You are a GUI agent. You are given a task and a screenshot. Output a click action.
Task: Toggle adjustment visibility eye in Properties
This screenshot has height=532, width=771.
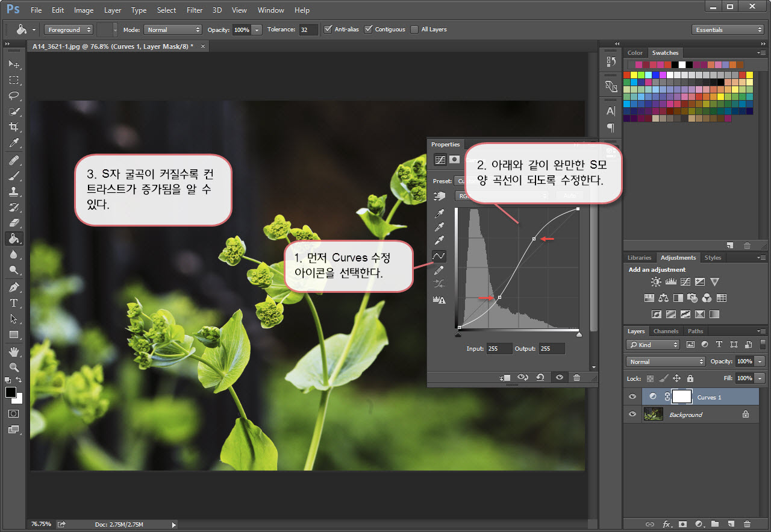point(560,377)
